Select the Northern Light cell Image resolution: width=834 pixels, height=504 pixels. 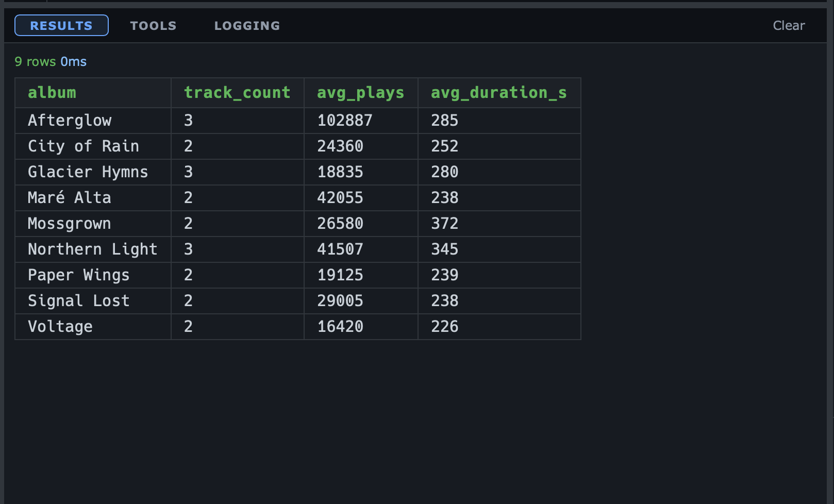pyautogui.click(x=93, y=249)
